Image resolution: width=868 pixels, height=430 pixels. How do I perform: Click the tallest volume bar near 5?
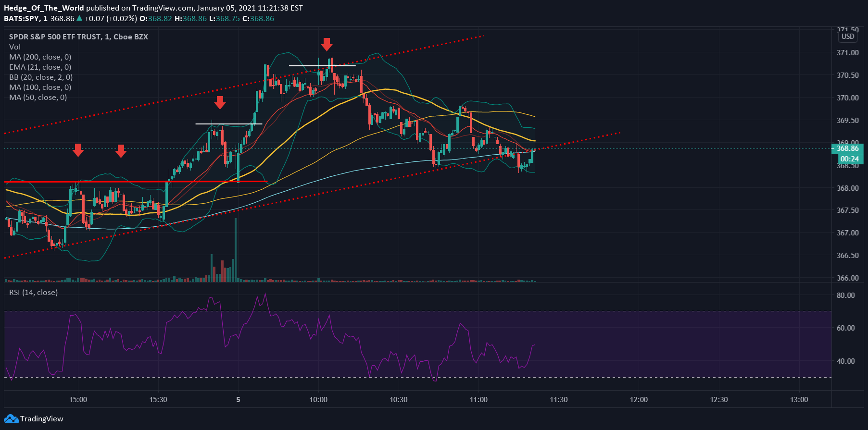click(x=236, y=250)
